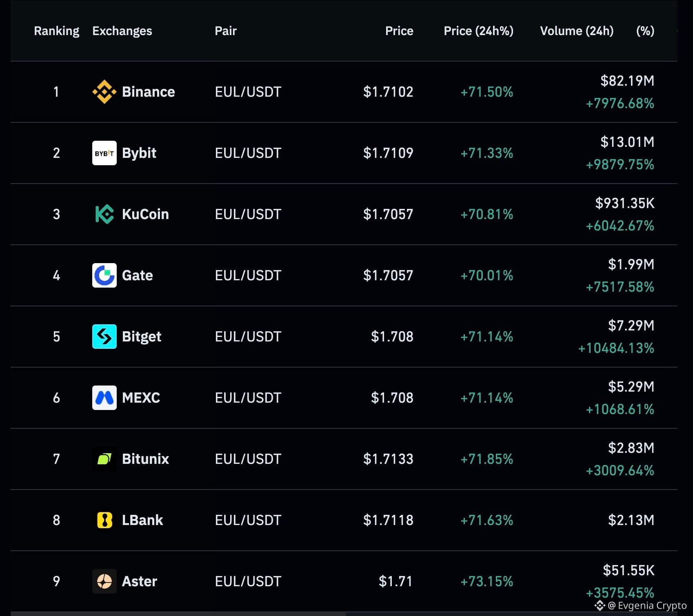Open the Aster exchange name link
693x616 pixels.
(140, 581)
